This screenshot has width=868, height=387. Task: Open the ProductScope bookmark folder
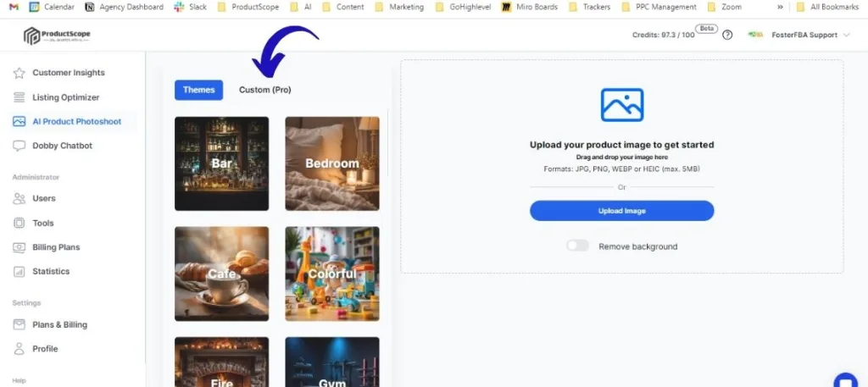click(248, 7)
